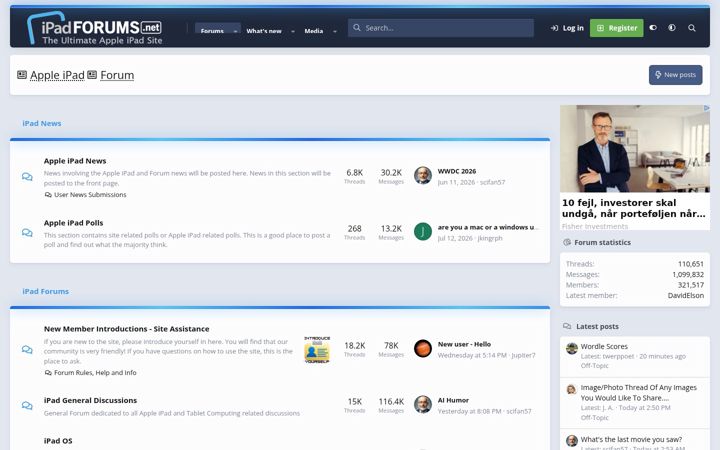The height and width of the screenshot is (450, 720).
Task: Click the Introduce Yourself badge image
Action: (x=317, y=349)
